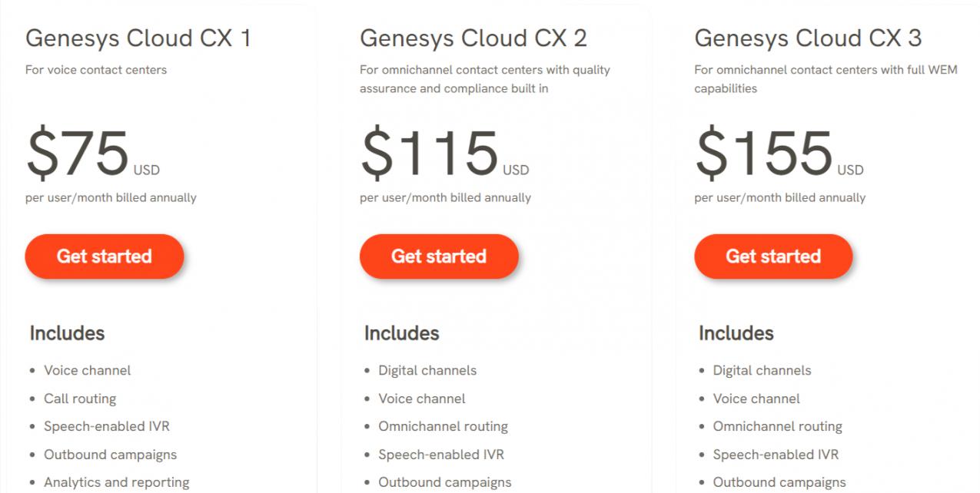980x493 pixels.
Task: Click the Genesys Cloud CX 1 heading
Action: pos(138,38)
